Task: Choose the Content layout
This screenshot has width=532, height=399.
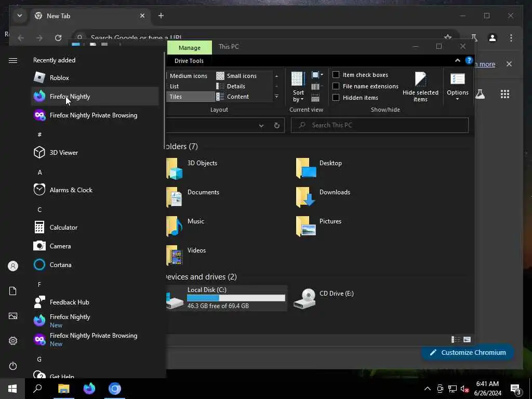Action: pos(232,97)
